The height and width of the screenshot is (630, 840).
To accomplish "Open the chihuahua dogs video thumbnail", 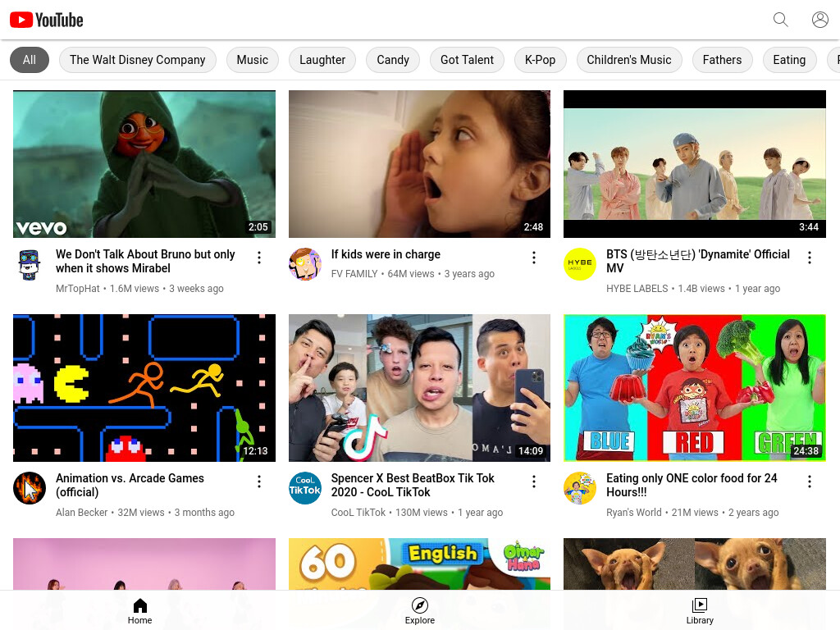I will pos(695,564).
